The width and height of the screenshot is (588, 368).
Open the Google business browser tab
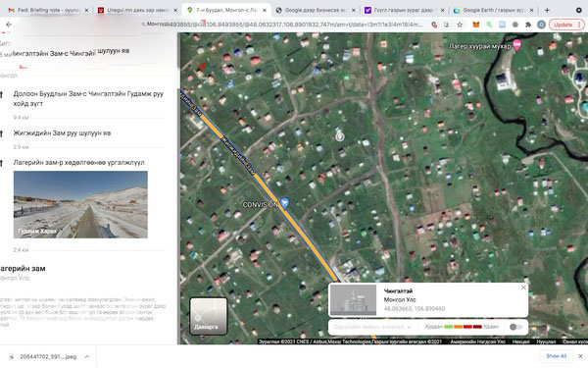point(315,10)
